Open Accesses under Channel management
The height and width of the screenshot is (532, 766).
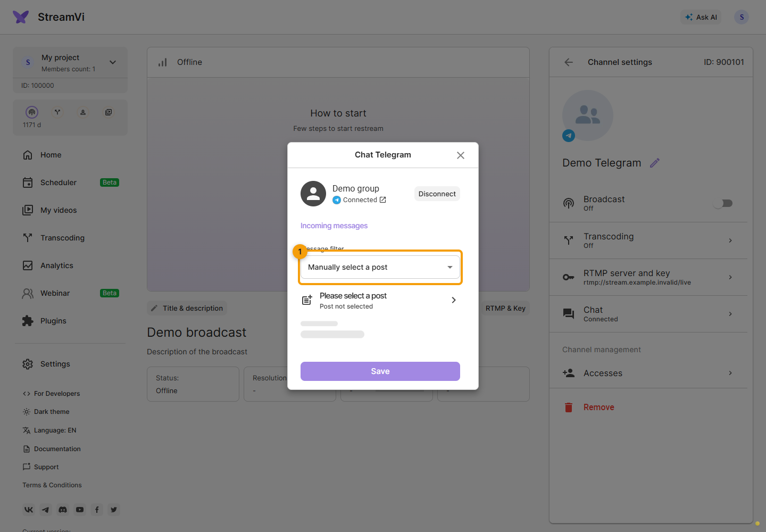pos(648,373)
